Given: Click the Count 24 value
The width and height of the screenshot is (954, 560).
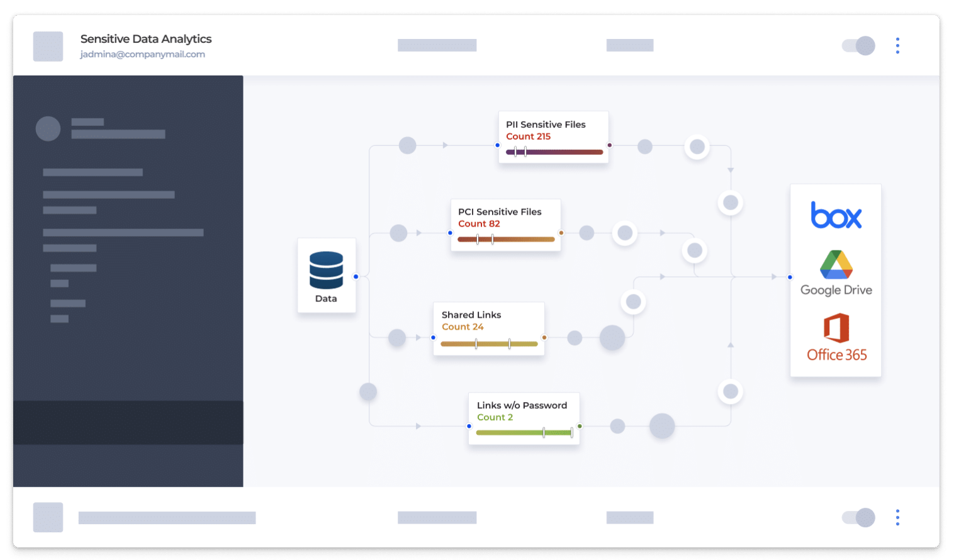Looking at the screenshot, I should pos(463,327).
